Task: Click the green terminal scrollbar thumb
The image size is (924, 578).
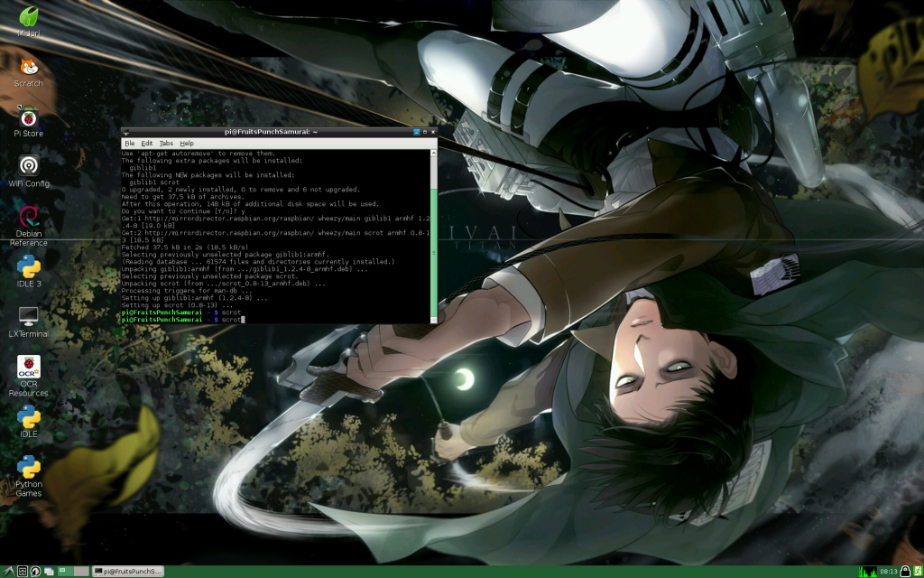Action: tap(434, 253)
